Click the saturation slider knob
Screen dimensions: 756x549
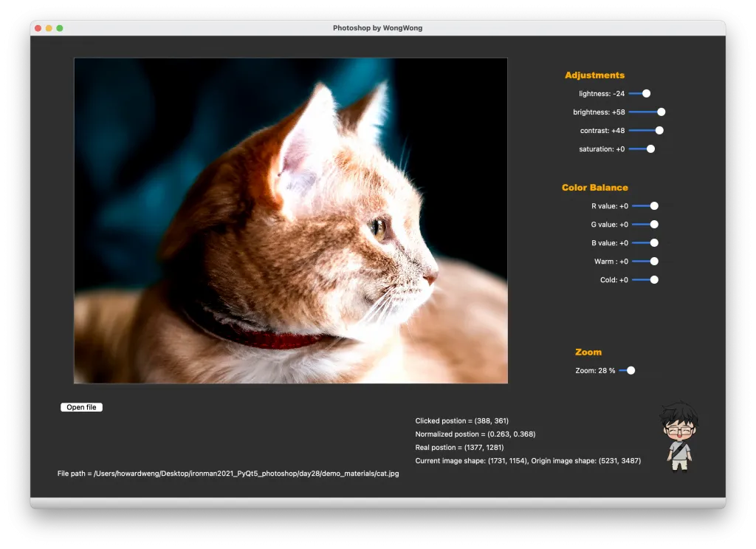pos(650,149)
